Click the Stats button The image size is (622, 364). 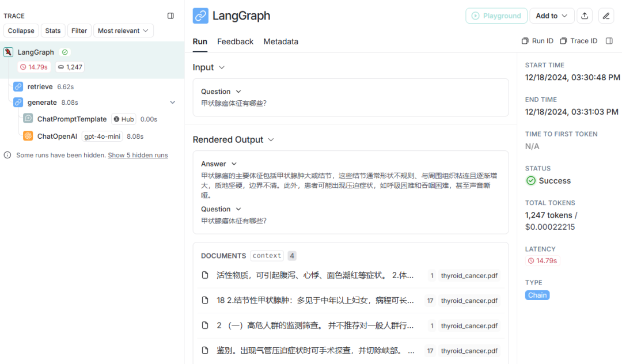53,31
